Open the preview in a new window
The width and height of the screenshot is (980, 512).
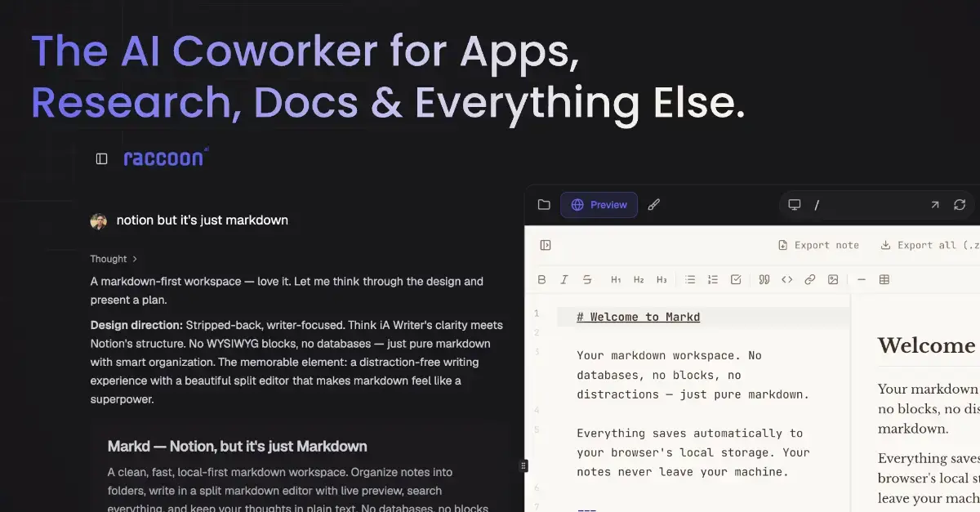click(x=935, y=205)
